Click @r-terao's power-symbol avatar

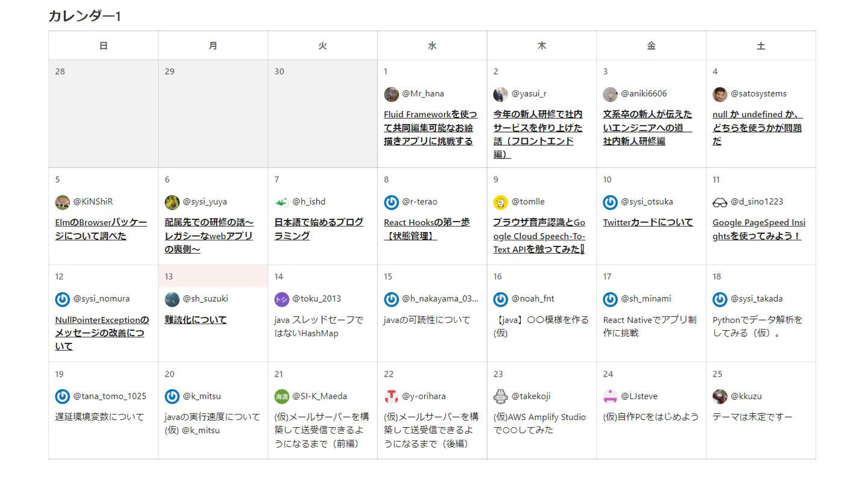(391, 202)
